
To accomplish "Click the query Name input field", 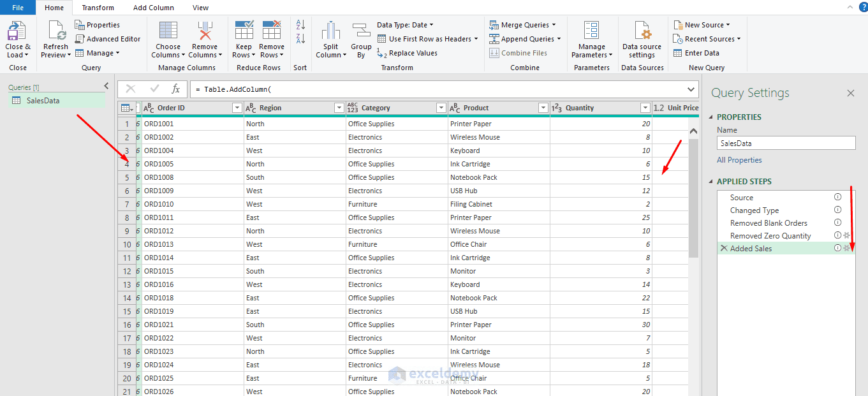I will [786, 143].
